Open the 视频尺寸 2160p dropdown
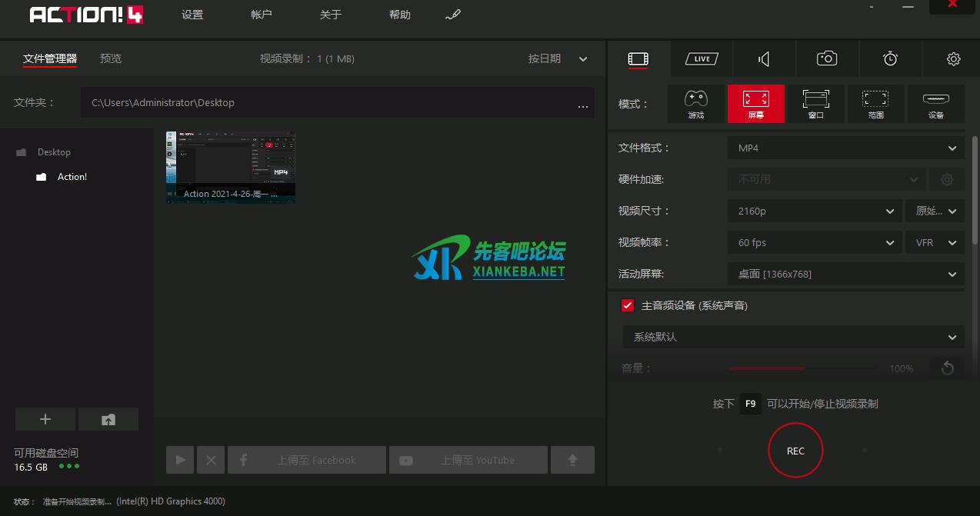 point(814,211)
